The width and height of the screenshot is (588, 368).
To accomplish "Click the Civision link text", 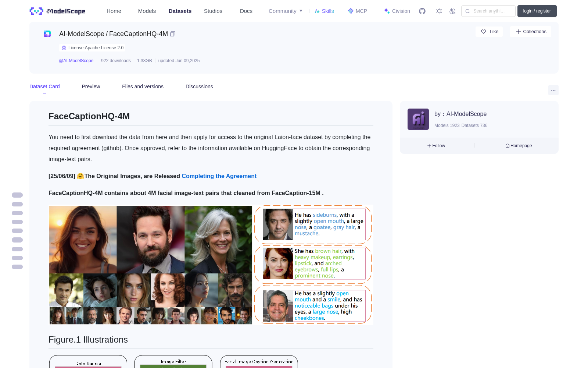I will click(x=401, y=11).
